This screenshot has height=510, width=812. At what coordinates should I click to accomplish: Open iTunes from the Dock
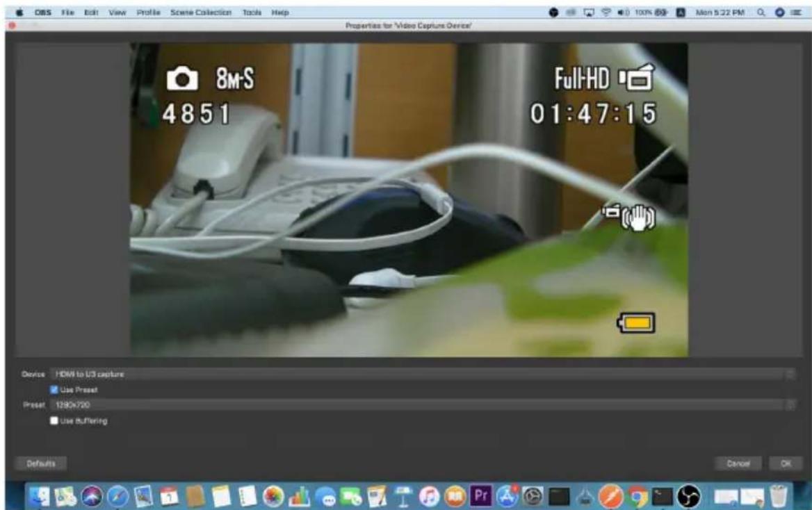tap(429, 497)
